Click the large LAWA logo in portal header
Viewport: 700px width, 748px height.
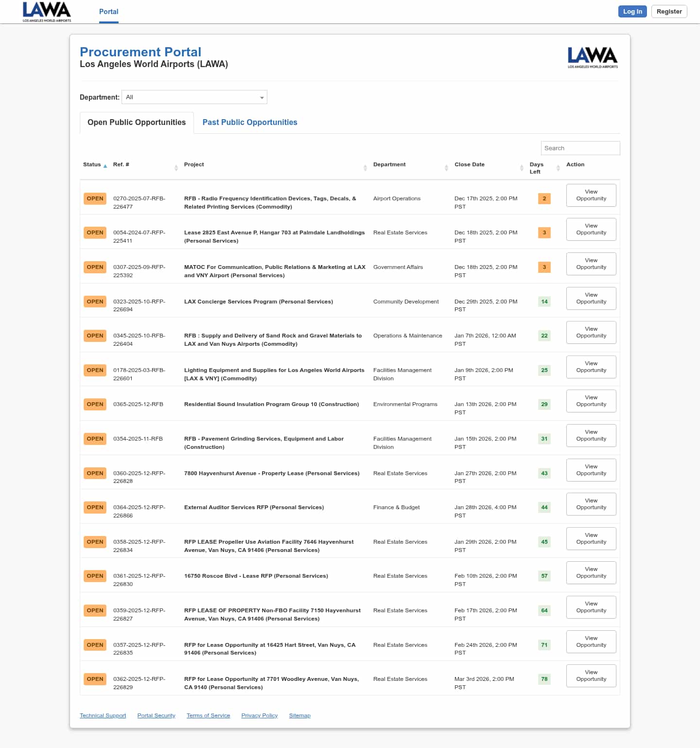[592, 57]
